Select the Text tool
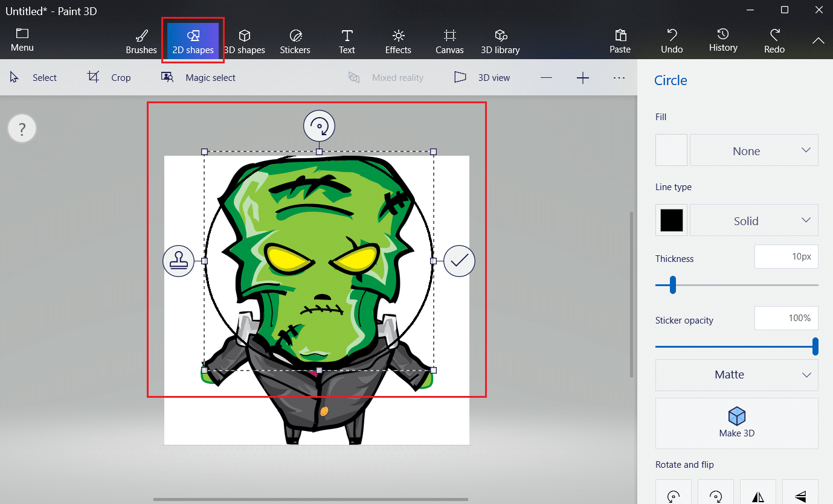Screen dimensions: 833x504 pos(347,41)
